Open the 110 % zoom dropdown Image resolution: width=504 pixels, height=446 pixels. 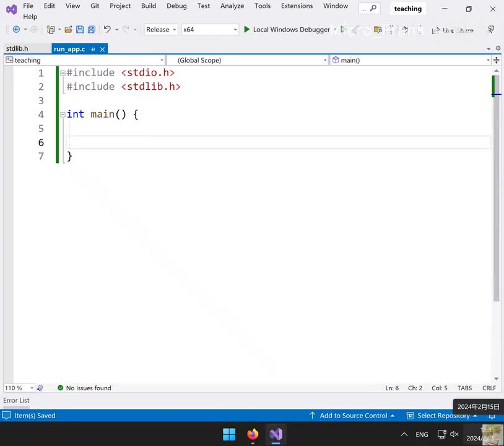click(x=19, y=388)
